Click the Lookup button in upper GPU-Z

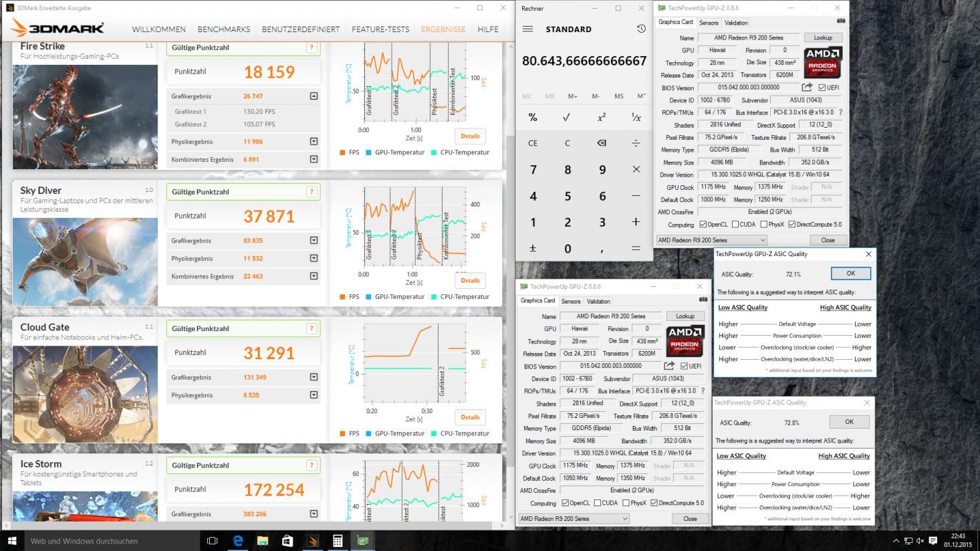click(x=823, y=37)
